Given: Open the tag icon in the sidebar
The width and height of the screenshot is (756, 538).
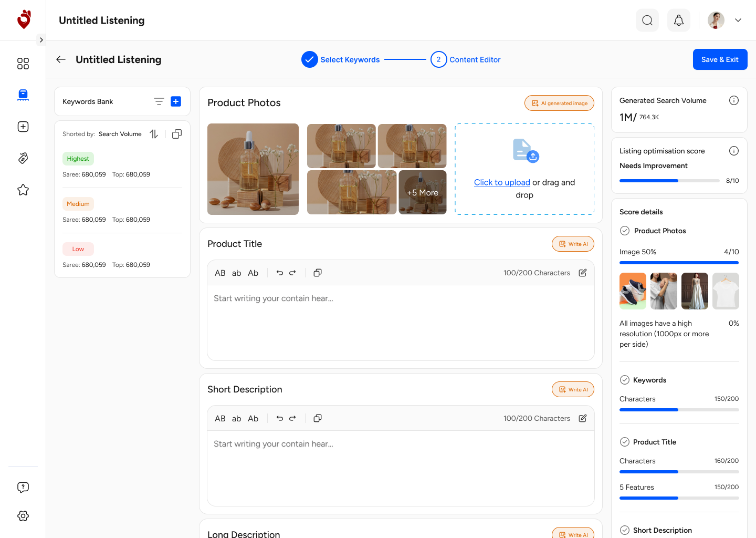Looking at the screenshot, I should click(x=23, y=158).
